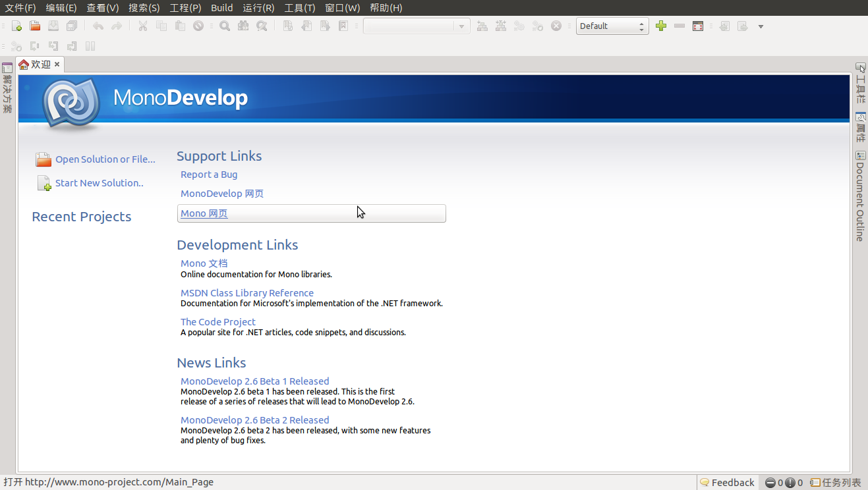The height and width of the screenshot is (490, 868).
Task: Click the Toggle Bookmark icon
Action: (x=288, y=26)
